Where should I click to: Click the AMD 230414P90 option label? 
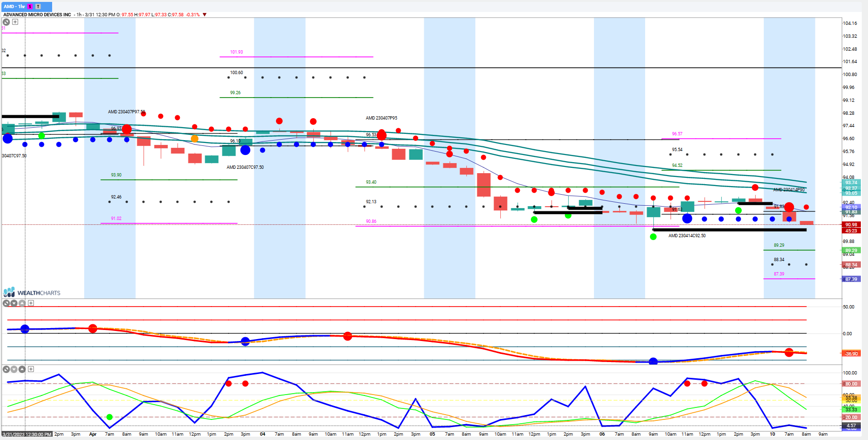pos(789,190)
